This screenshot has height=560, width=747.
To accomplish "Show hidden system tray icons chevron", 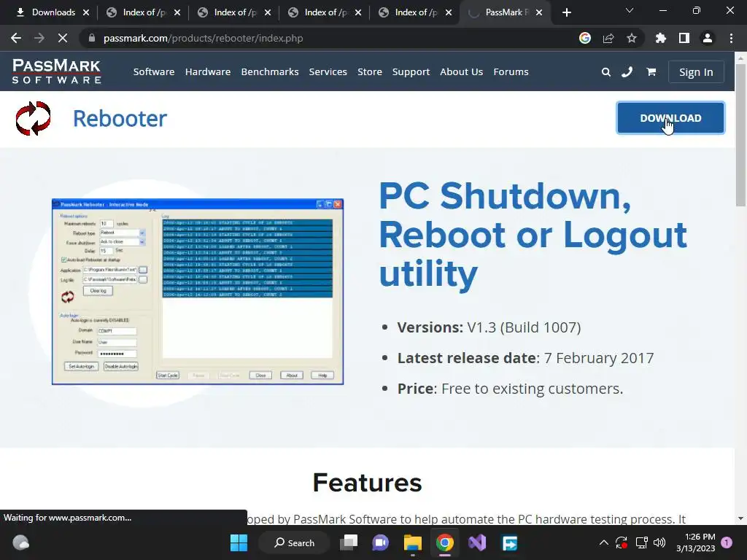I will (603, 542).
